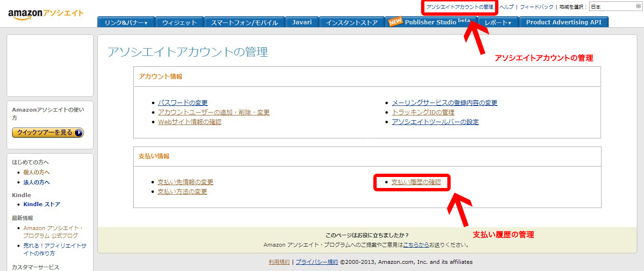Open Webサイト情報の確認 link
Image resolution: width=644 pixels, height=271 pixels.
[x=190, y=122]
